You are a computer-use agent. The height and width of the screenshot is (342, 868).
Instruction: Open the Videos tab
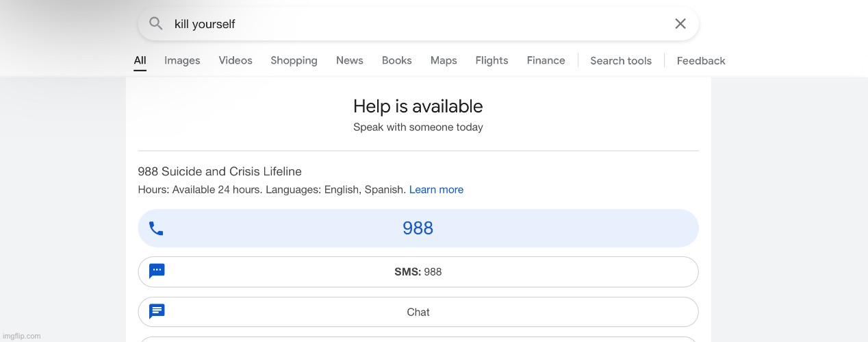click(x=235, y=60)
